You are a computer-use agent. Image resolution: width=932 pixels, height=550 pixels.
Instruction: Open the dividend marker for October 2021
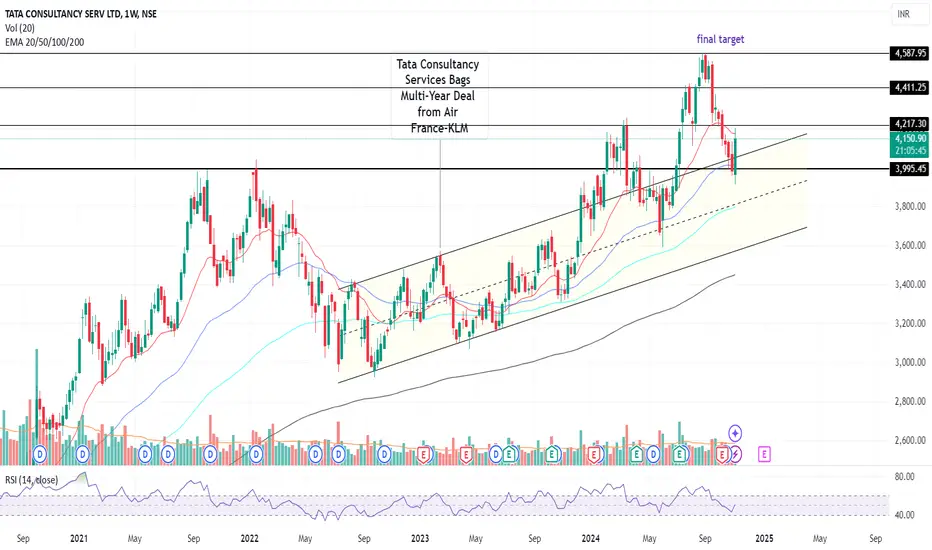210,455
